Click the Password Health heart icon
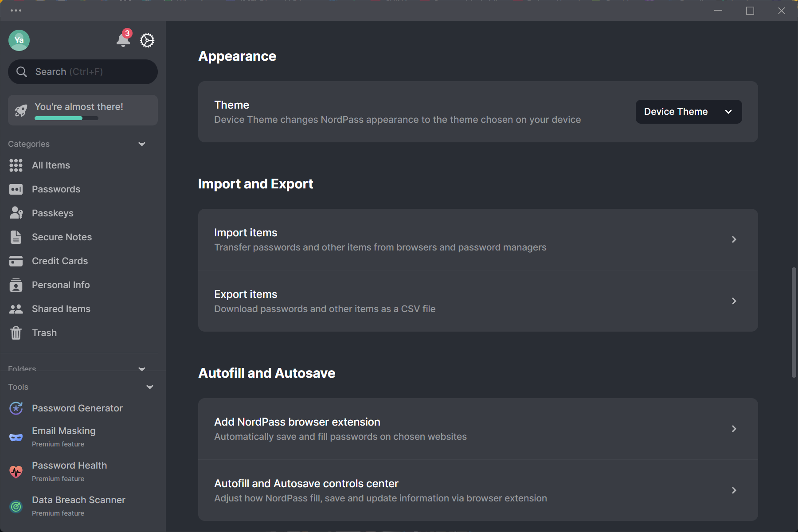Viewport: 798px width, 532px height. [16, 472]
